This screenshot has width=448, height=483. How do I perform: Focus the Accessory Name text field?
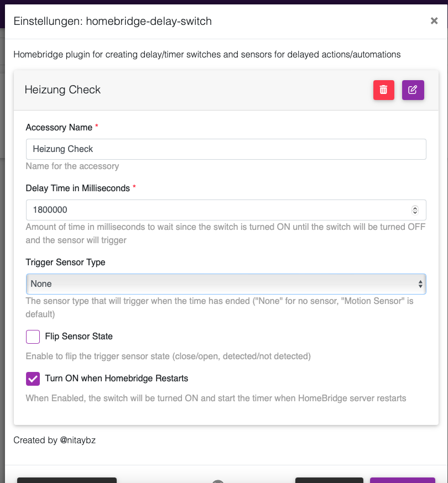226,149
